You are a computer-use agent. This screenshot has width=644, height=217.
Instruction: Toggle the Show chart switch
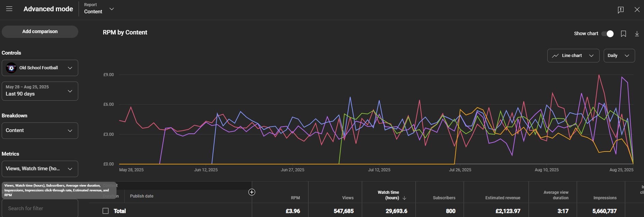pos(608,33)
